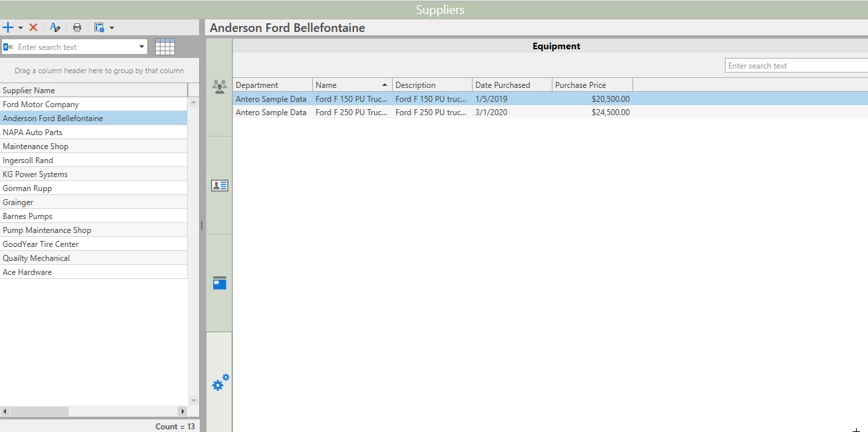Image resolution: width=868 pixels, height=432 pixels.
Task: Select the Ford F 150 PU Truck name cell
Action: 352,99
